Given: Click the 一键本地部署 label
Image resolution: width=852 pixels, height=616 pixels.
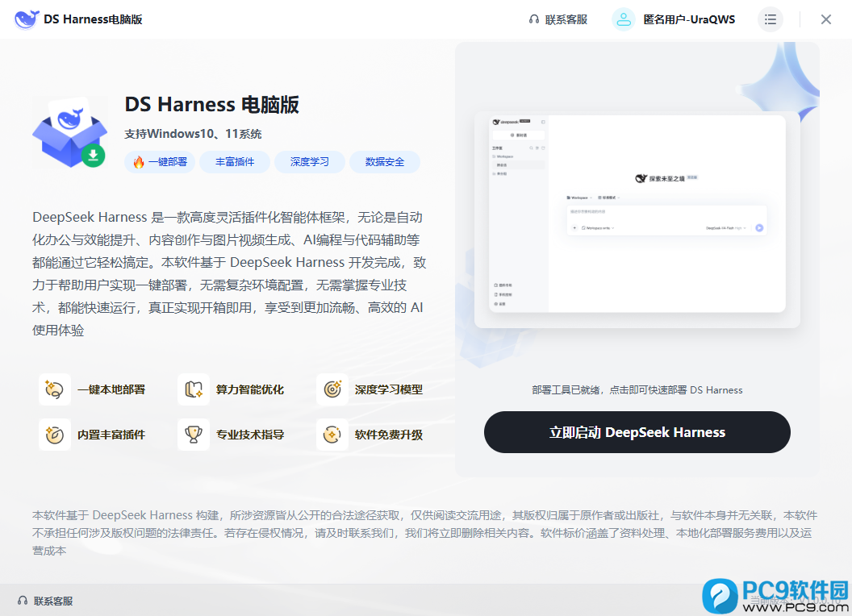Looking at the screenshot, I should (x=111, y=389).
